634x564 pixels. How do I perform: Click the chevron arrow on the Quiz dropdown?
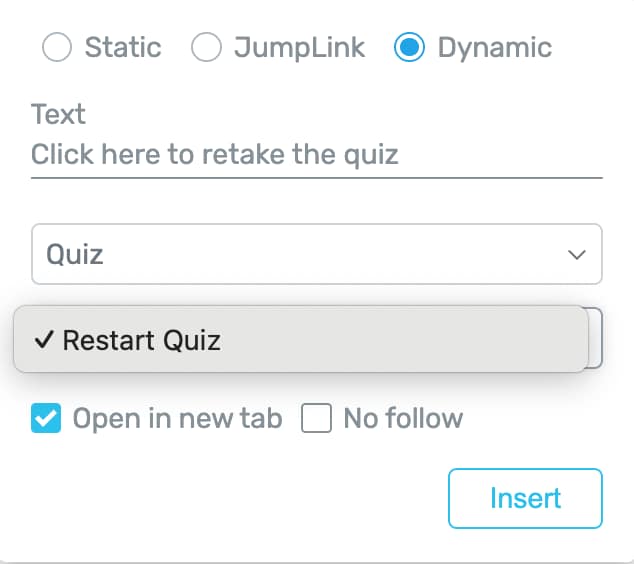[577, 255]
